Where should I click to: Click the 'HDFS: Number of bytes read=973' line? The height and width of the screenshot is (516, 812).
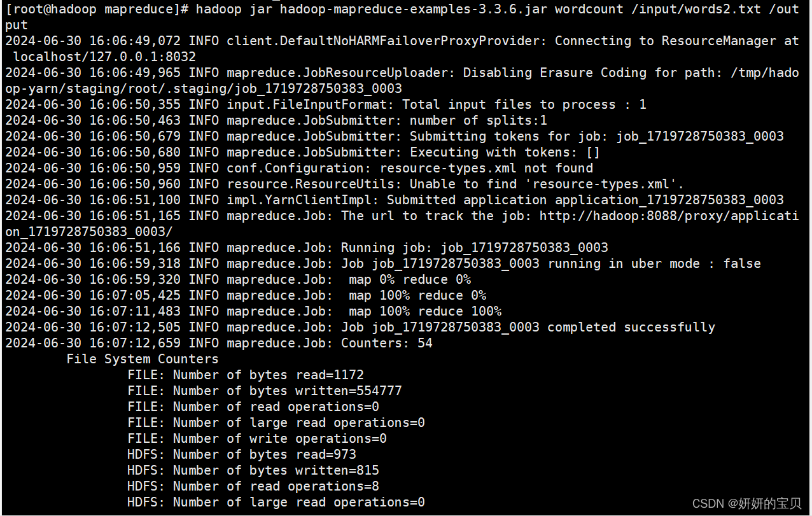(x=241, y=454)
